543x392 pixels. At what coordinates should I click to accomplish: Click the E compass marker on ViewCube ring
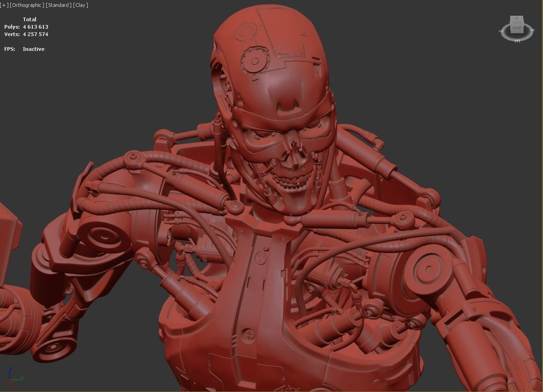click(517, 41)
